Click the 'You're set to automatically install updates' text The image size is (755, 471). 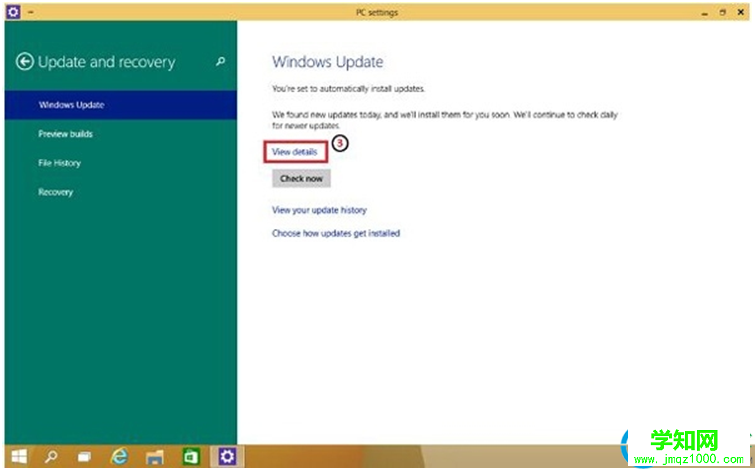tap(348, 89)
